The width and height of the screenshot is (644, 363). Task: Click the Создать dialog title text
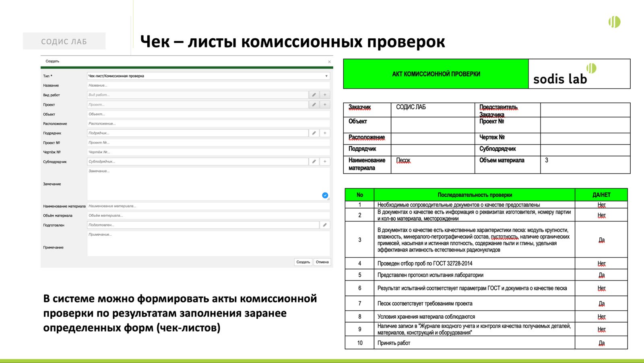[x=52, y=61]
